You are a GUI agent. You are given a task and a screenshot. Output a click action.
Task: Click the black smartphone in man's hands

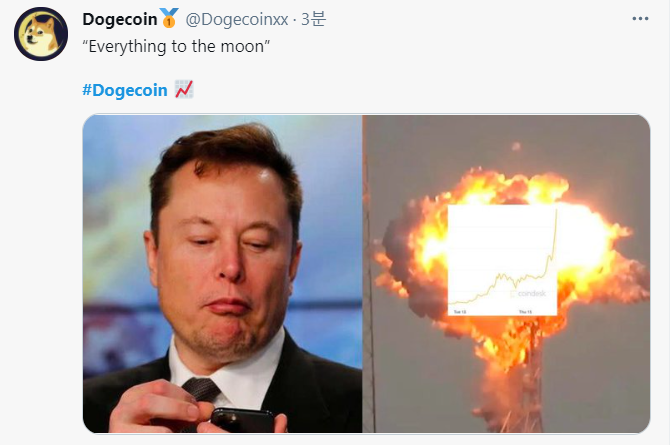point(242,421)
